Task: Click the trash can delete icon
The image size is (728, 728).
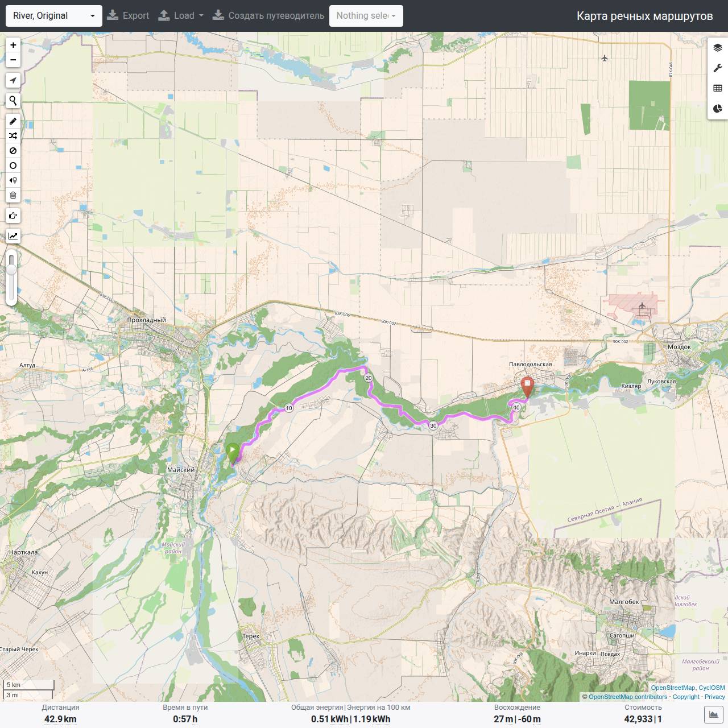Action: [x=13, y=195]
